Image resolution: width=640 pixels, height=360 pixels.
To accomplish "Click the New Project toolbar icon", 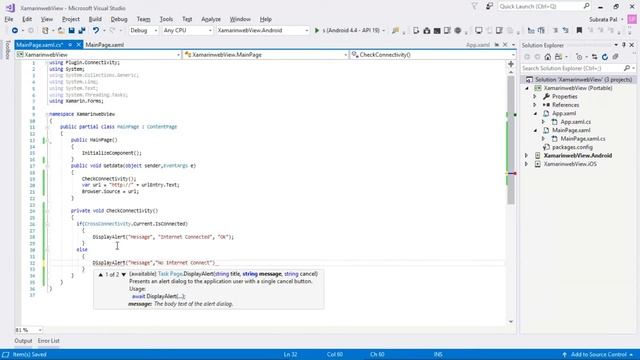I will [x=45, y=31].
